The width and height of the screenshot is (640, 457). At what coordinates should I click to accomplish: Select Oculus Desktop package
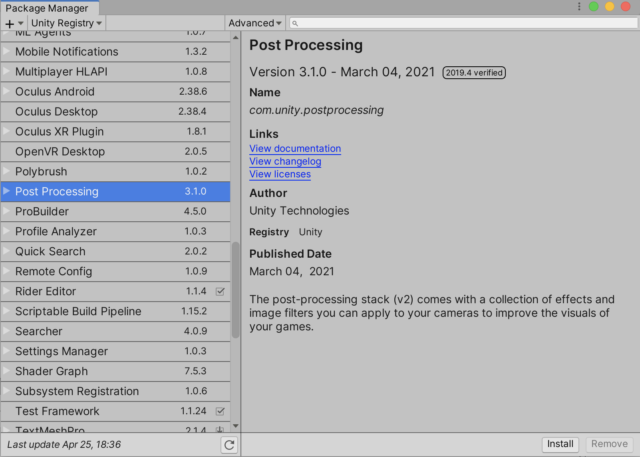tap(116, 111)
